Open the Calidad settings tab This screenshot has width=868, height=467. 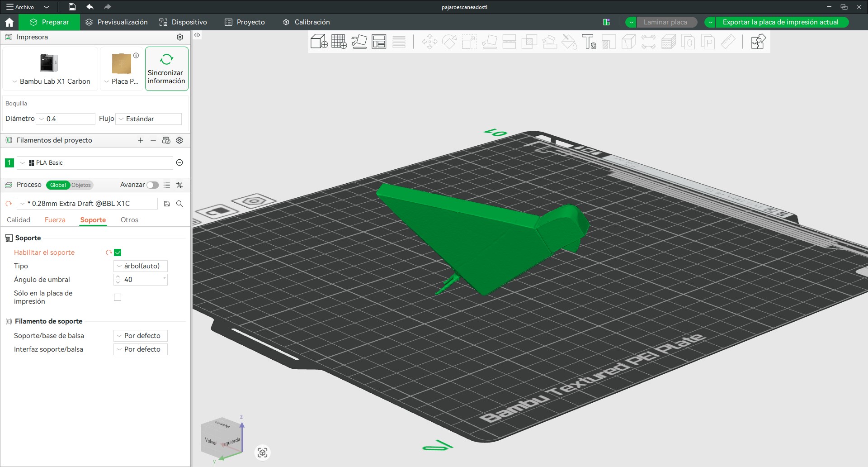click(x=19, y=220)
